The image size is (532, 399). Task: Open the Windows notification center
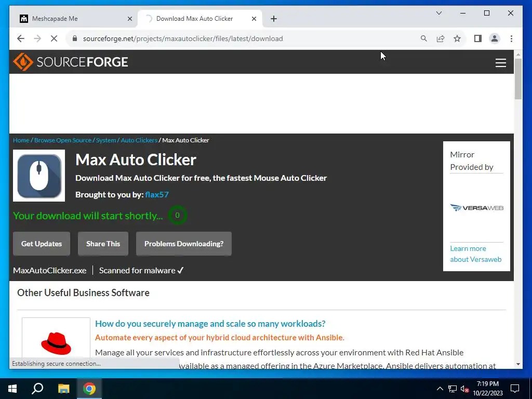[x=515, y=389]
